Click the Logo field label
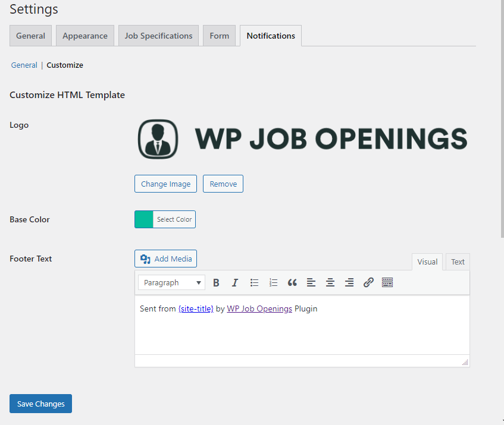 19,125
